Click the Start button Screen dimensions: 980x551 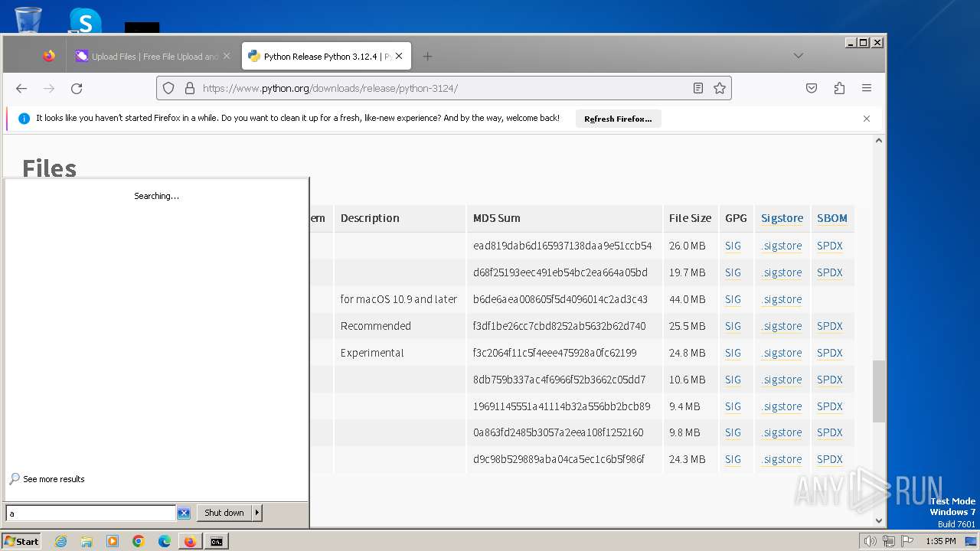21,541
